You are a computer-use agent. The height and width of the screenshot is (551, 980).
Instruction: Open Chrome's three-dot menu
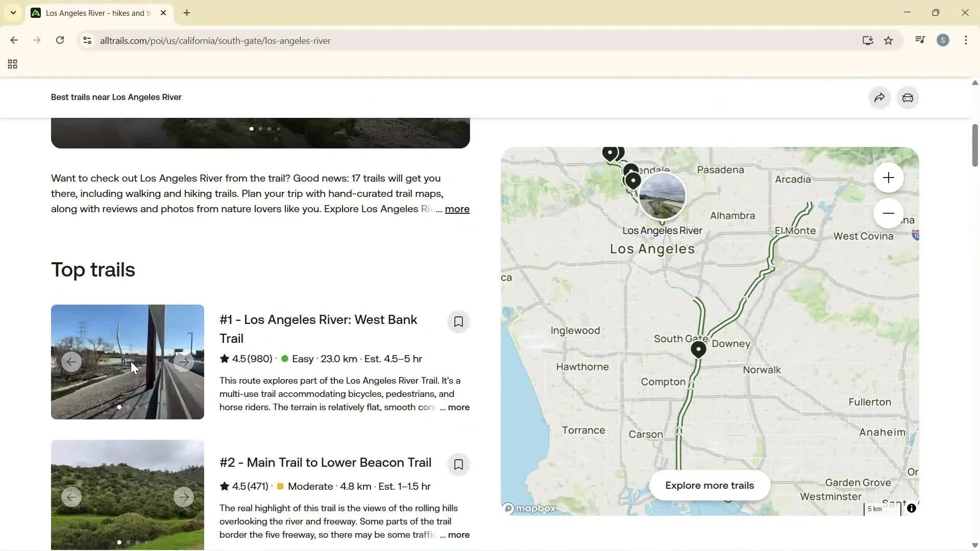[966, 40]
